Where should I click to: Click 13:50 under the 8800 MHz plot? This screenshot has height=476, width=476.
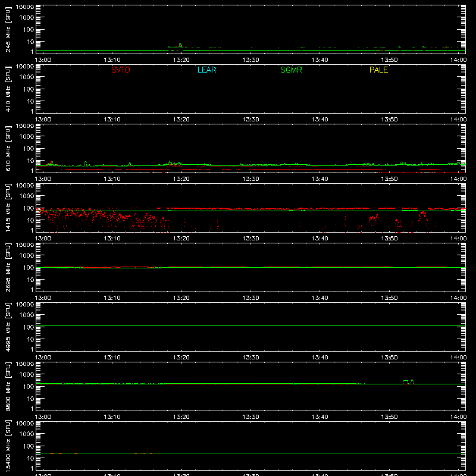pyautogui.click(x=389, y=417)
